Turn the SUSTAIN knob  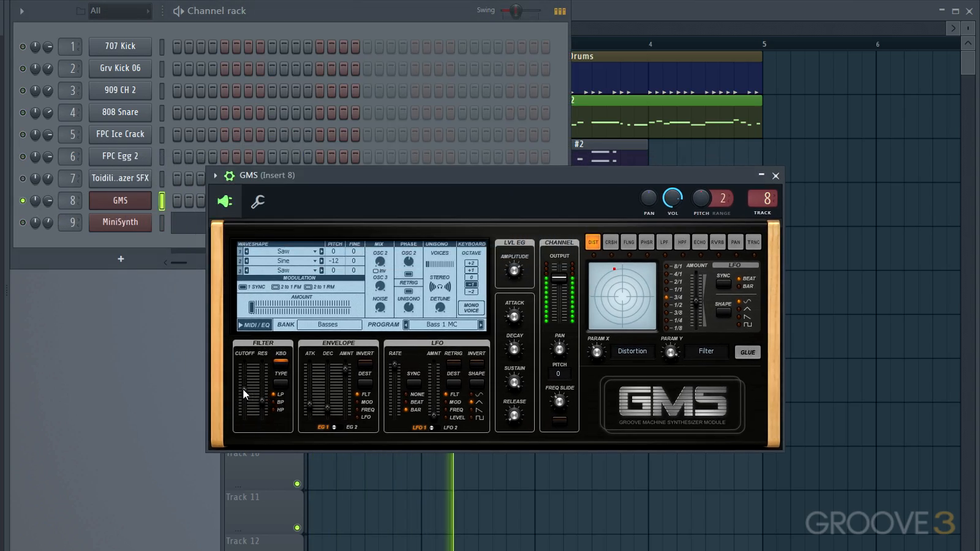pos(514,382)
